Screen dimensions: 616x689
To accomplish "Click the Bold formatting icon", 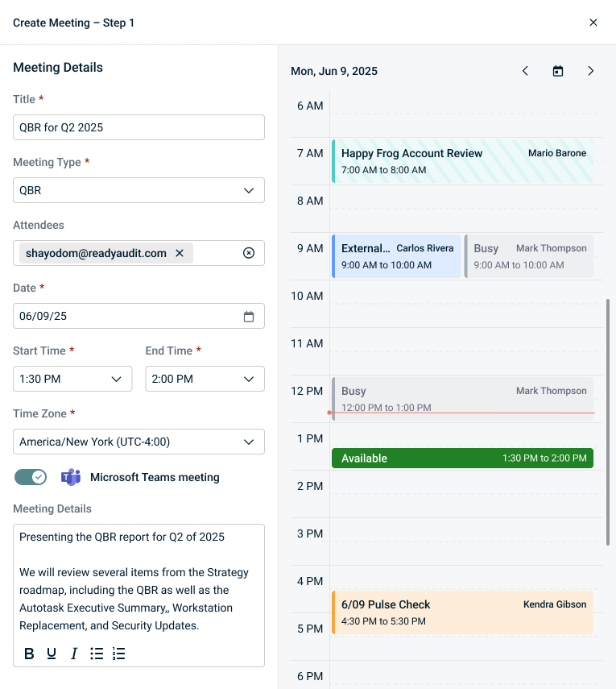I will (29, 654).
